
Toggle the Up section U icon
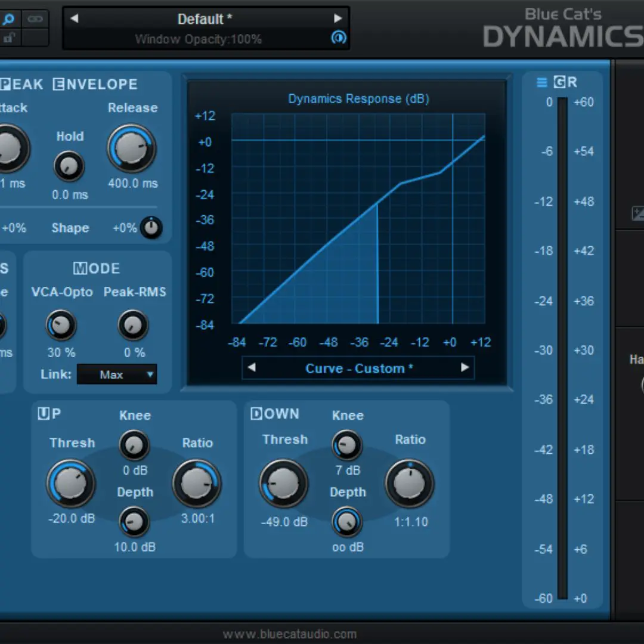[44, 413]
